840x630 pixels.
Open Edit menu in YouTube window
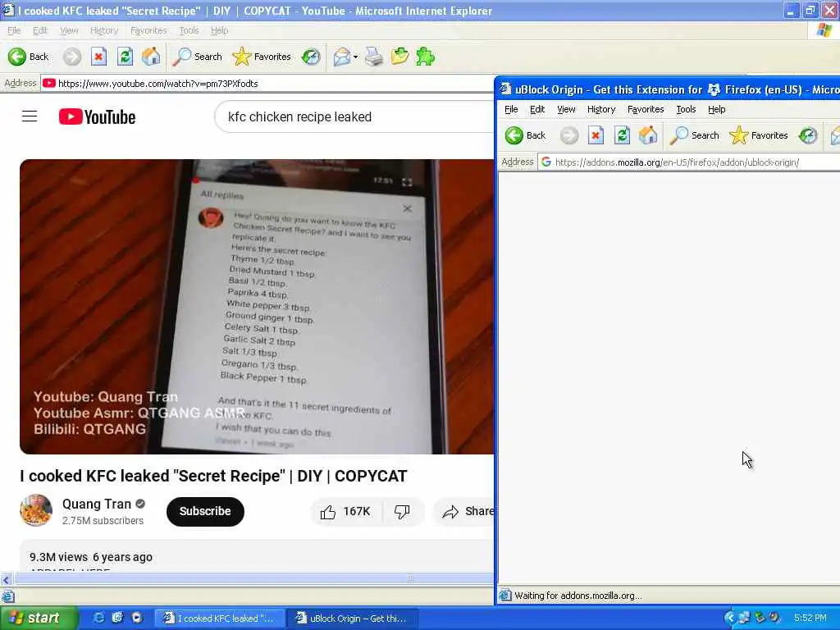40,30
